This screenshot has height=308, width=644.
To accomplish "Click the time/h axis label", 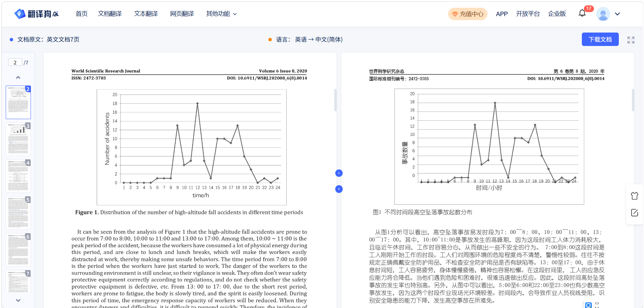I will [201, 195].
